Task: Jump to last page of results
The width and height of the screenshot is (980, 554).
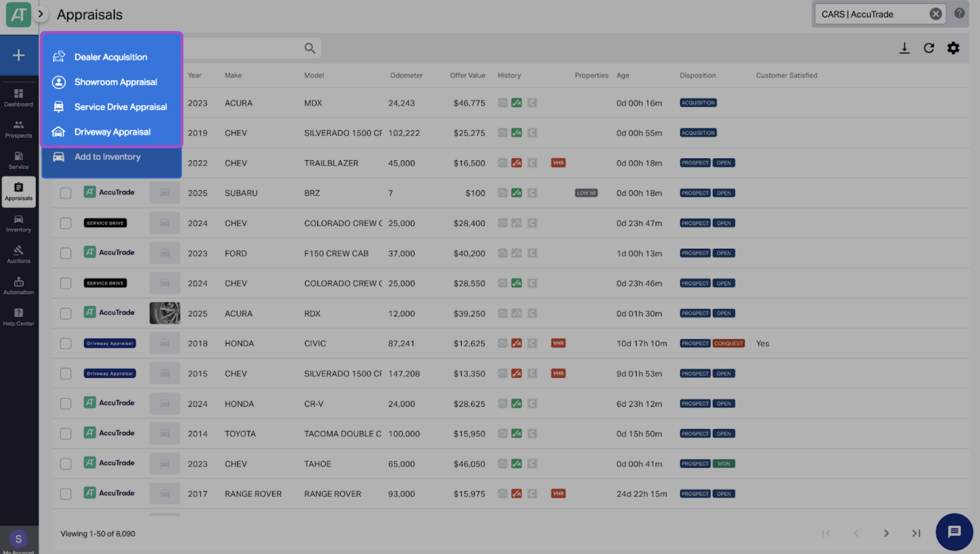Action: tap(916, 533)
